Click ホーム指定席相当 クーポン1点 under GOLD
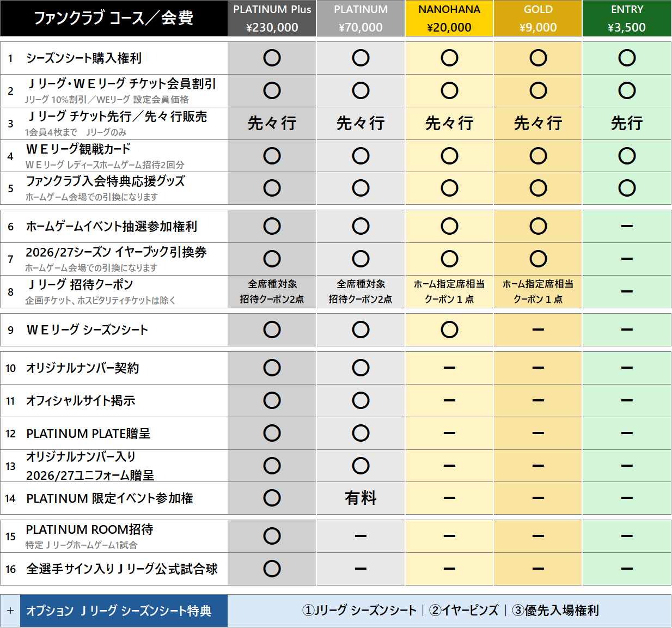672x628 pixels. coord(538,291)
